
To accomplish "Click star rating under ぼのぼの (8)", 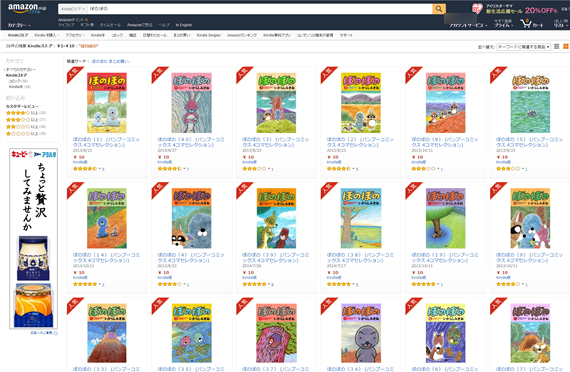I will [x=423, y=169].
